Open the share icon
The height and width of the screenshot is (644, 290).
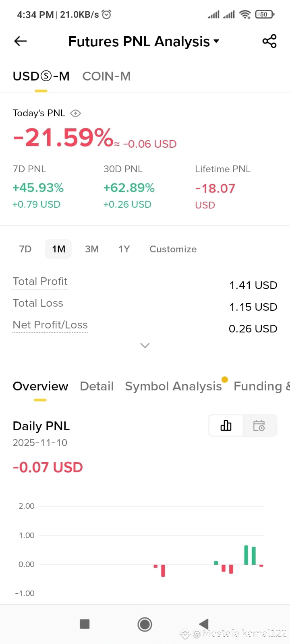point(269,41)
